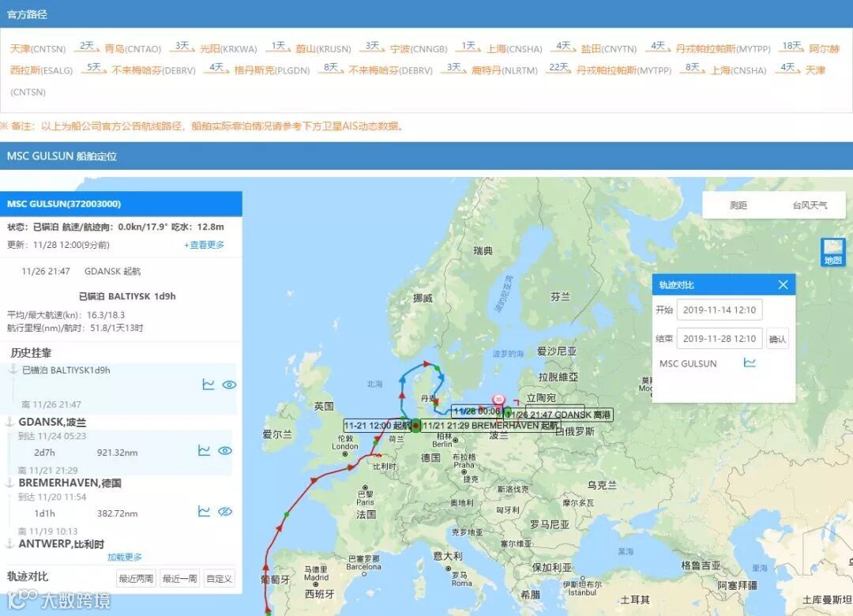This screenshot has width=853, height=616.
Task: Toggle eye visibility for GDANSK track
Action: tap(225, 451)
